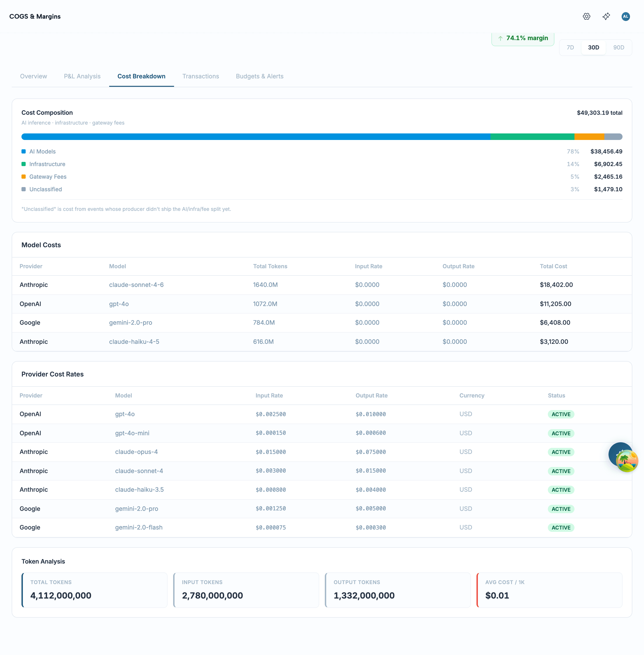Click the claude-sonnet-4 rate row
The height and width of the screenshot is (655, 644).
(322, 471)
